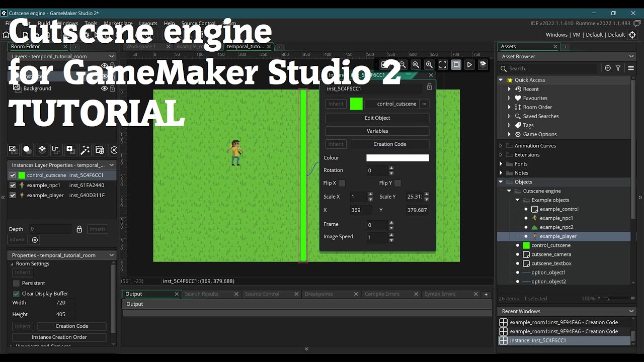This screenshot has width=644, height=362.
Task: Hide the Background layer eye icon
Action: tap(104, 88)
